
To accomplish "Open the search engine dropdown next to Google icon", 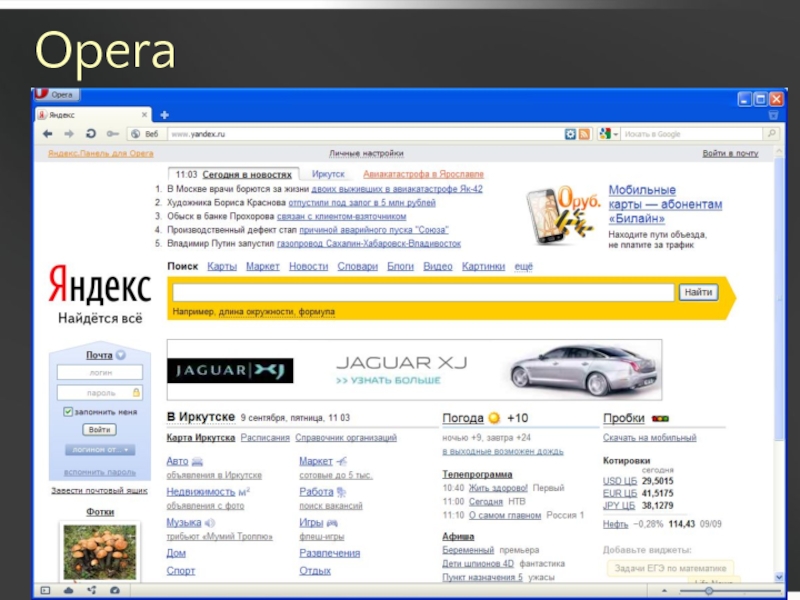I will pos(616,133).
